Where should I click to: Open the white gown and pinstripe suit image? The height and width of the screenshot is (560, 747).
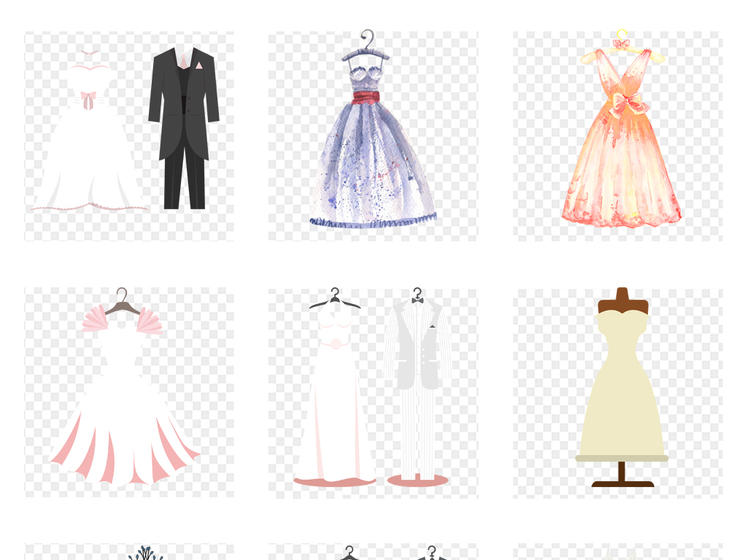click(373, 393)
